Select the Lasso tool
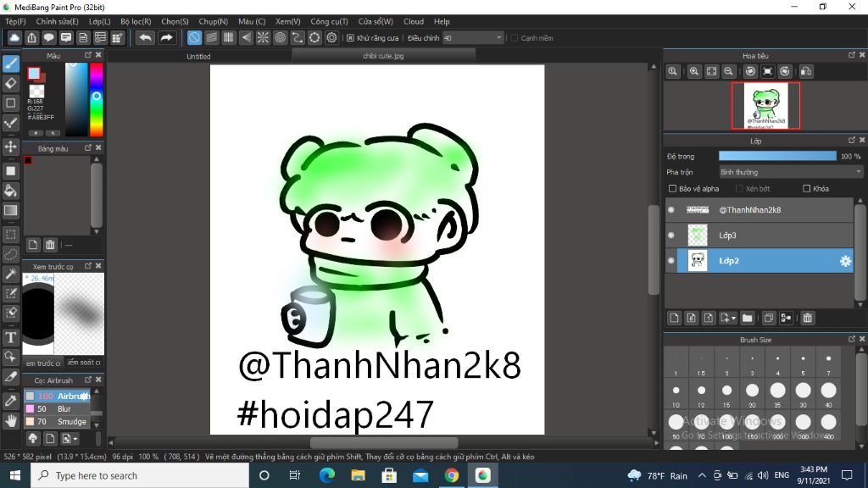Viewport: 868px width, 488px height. coord(10,254)
